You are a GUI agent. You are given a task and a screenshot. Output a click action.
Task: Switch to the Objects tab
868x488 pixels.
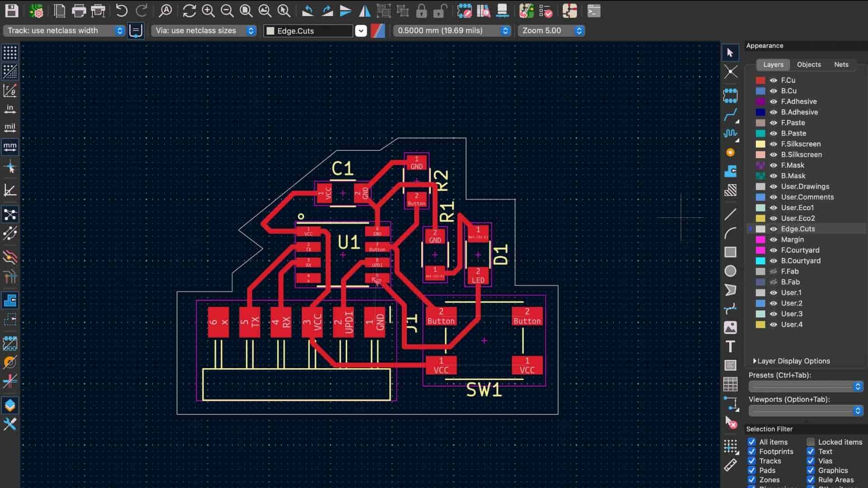pos(808,65)
